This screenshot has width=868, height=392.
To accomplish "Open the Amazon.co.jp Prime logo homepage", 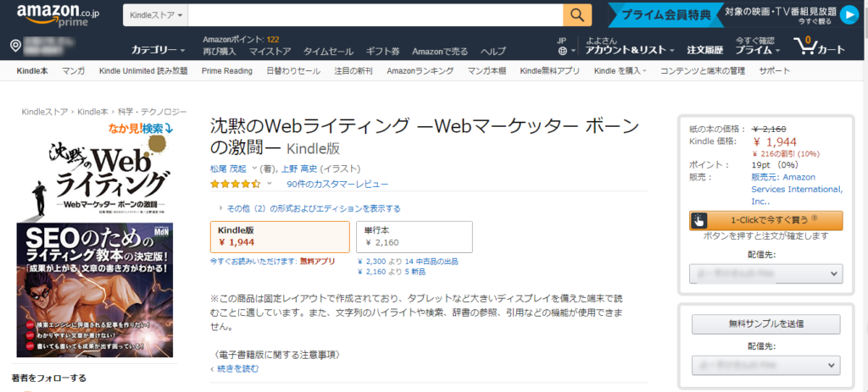I will coord(58,15).
